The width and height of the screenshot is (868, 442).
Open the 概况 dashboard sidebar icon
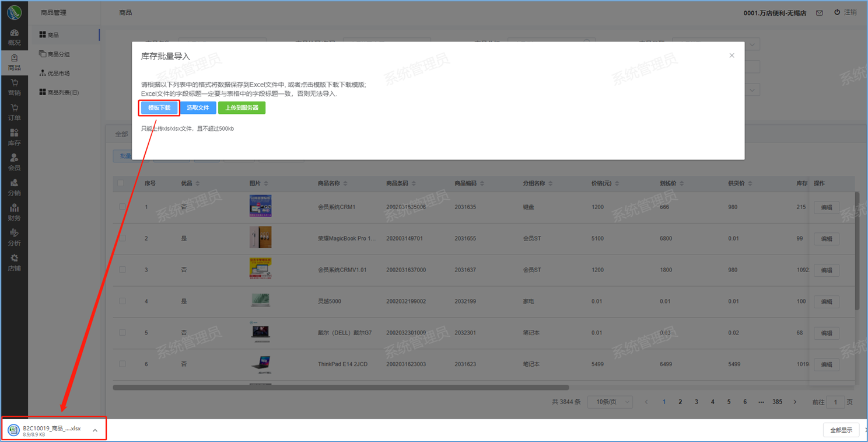point(14,37)
